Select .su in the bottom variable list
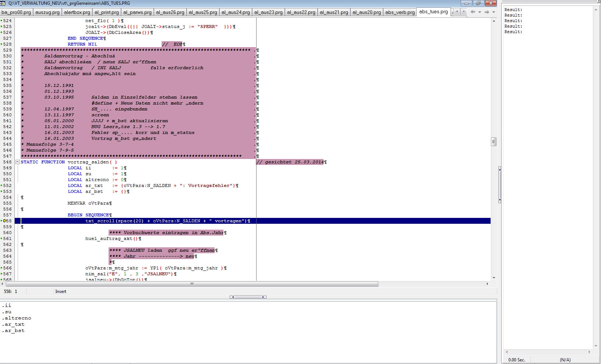The image size is (601, 364). click(7, 312)
